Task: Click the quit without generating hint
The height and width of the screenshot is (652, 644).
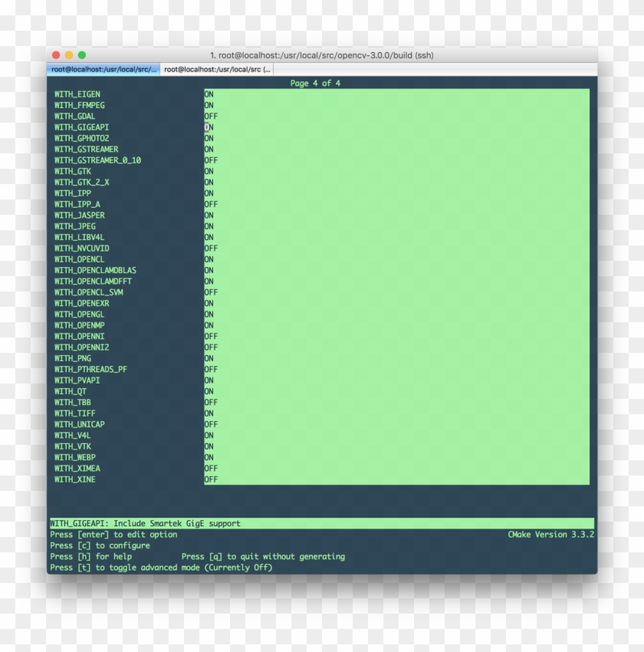Action: (x=263, y=557)
